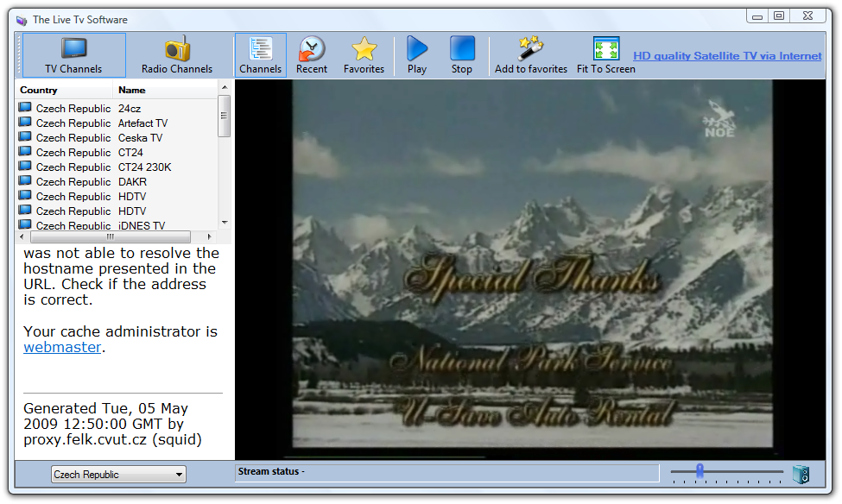Click the Stream status field
This screenshot has width=842, height=504.
(446, 473)
